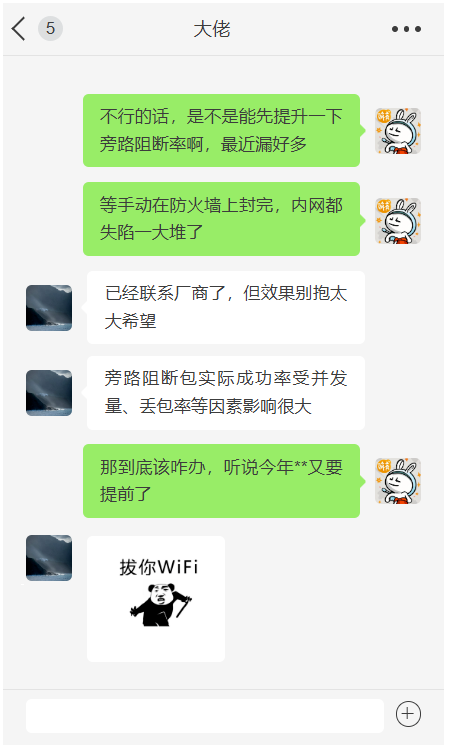The image size is (449, 747).
Task: Click the panda figure in the sticker
Action: coord(161,605)
